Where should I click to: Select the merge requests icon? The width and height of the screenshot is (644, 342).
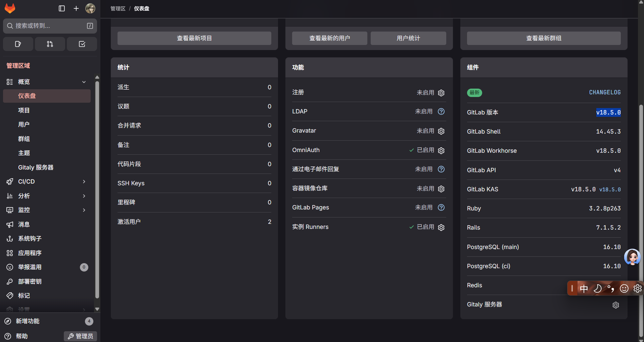coord(50,44)
